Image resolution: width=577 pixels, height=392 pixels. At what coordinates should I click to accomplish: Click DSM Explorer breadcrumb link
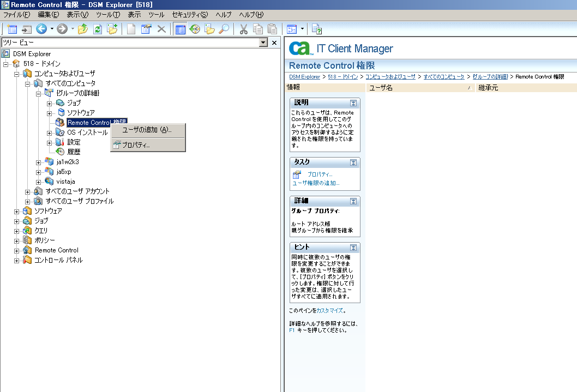[x=305, y=77]
